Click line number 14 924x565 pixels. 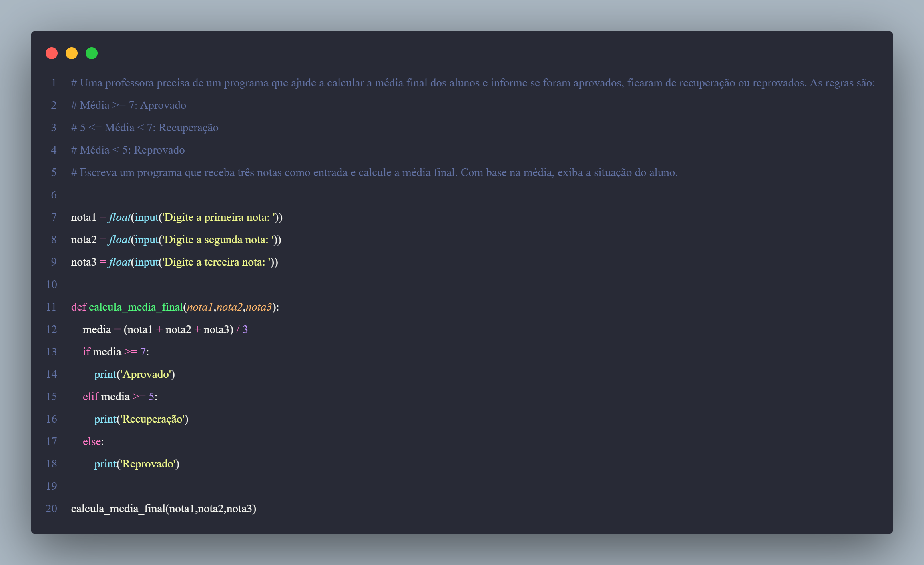tap(52, 374)
